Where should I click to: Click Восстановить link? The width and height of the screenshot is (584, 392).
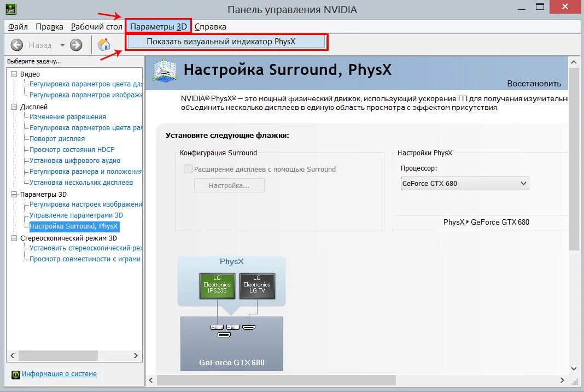[534, 84]
